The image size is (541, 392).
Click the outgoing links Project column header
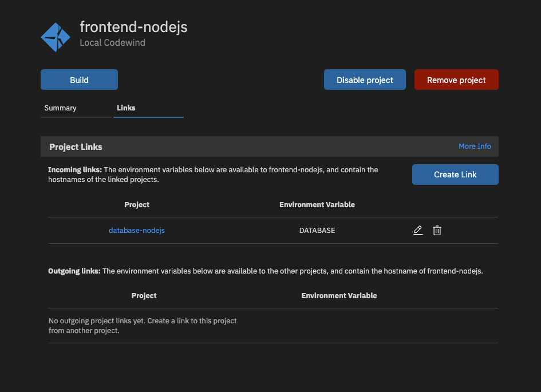(144, 295)
